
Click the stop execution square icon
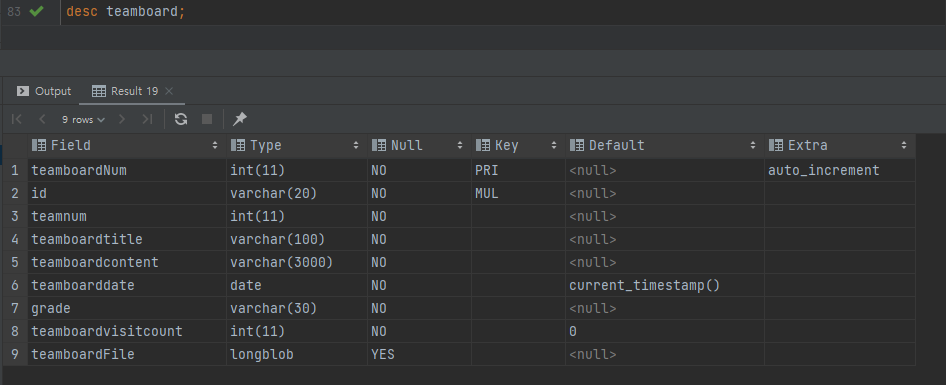[207, 119]
